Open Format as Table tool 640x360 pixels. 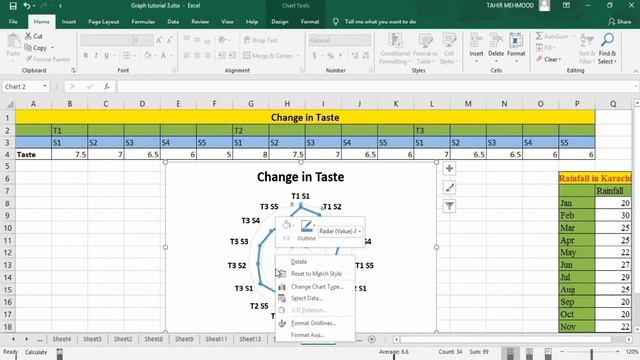pos(425,48)
